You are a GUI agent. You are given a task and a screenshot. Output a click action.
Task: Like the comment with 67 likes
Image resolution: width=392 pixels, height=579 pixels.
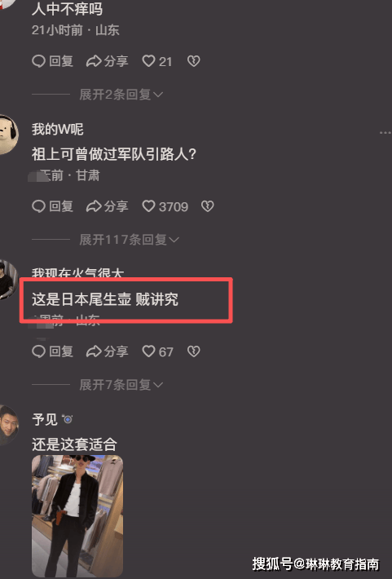(157, 351)
